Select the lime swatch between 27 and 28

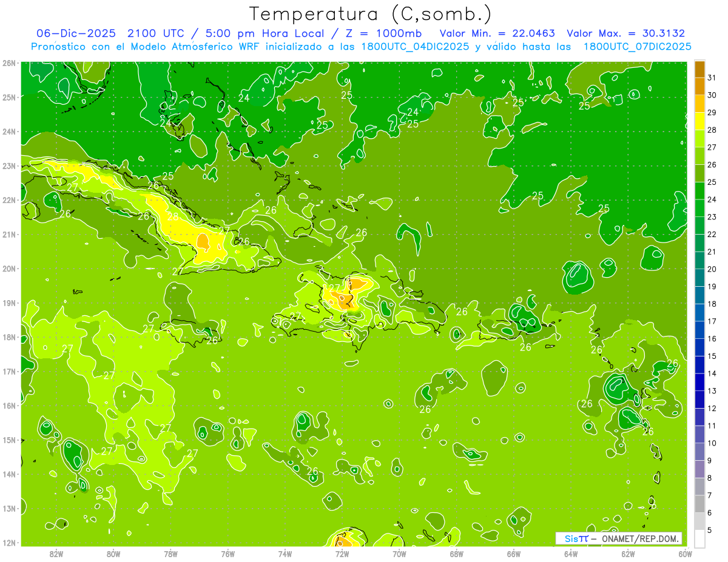pyautogui.click(x=699, y=138)
